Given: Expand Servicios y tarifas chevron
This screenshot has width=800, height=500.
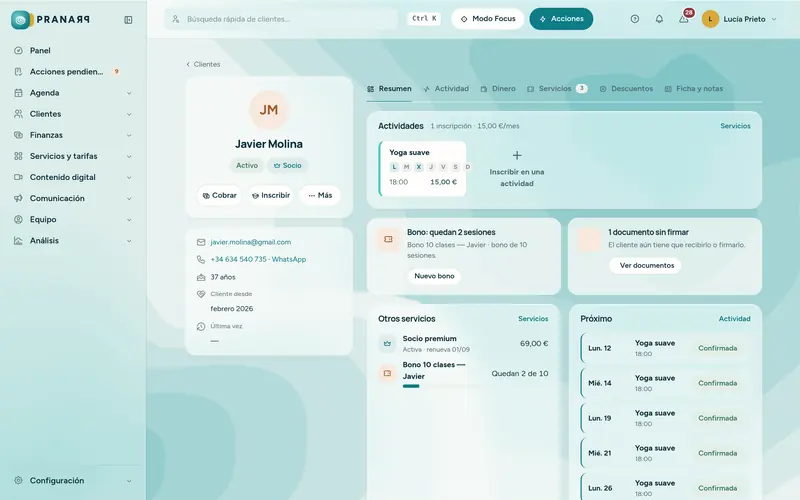Looking at the screenshot, I should coord(129,156).
